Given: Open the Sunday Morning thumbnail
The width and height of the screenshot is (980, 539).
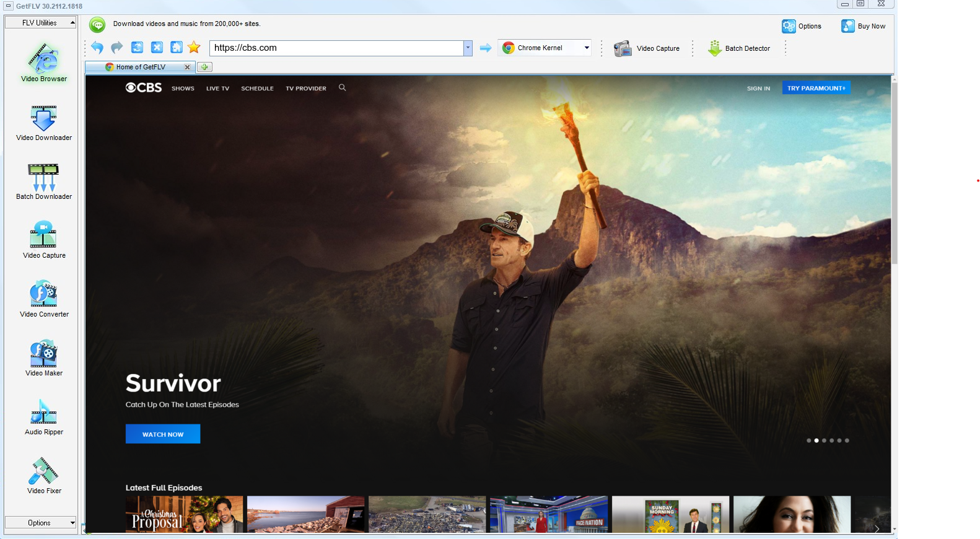Looking at the screenshot, I should [x=670, y=514].
